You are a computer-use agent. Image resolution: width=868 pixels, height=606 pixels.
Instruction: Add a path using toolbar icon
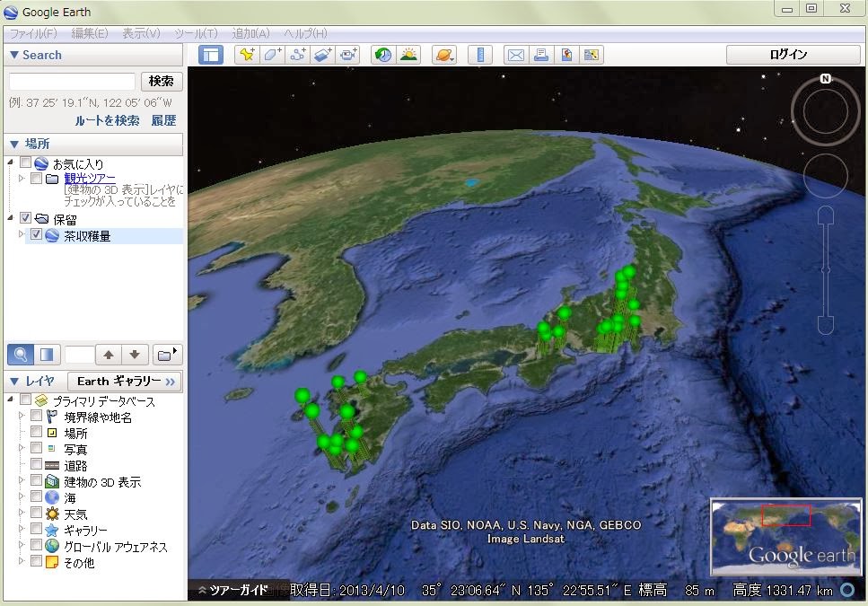click(x=298, y=55)
